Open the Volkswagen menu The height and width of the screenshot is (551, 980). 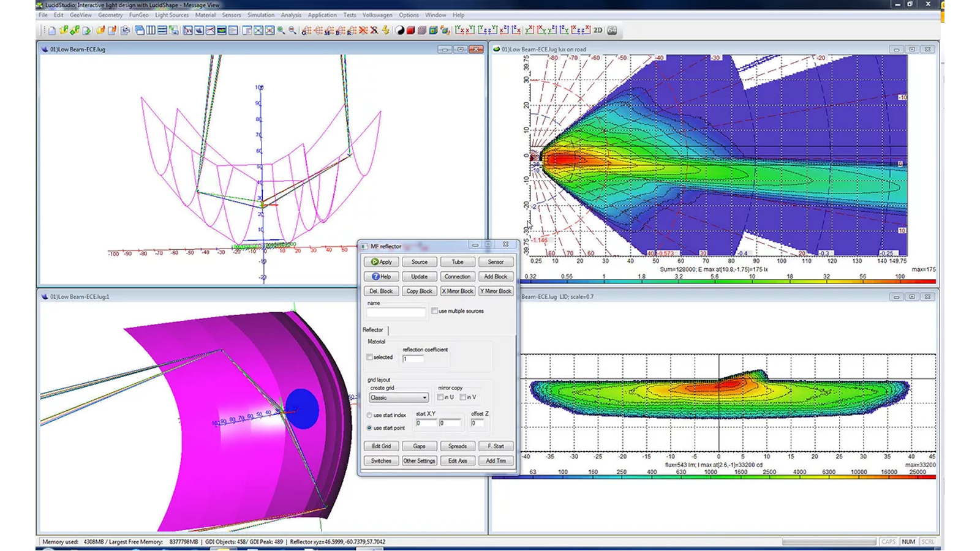[x=377, y=15]
